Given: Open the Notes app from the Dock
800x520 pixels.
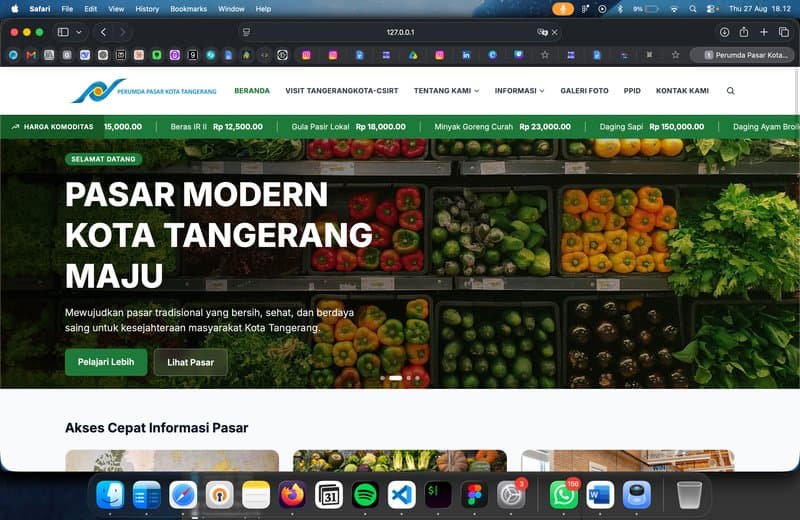Looking at the screenshot, I should (256, 494).
